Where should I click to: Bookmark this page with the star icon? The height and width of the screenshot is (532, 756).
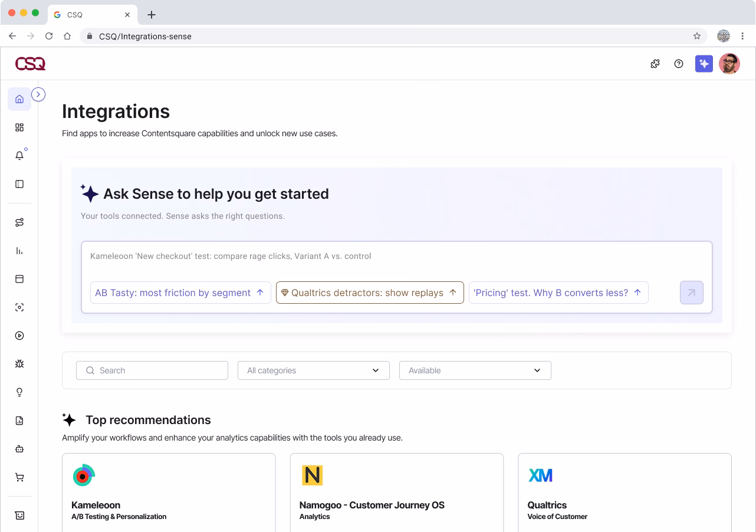pyautogui.click(x=697, y=36)
